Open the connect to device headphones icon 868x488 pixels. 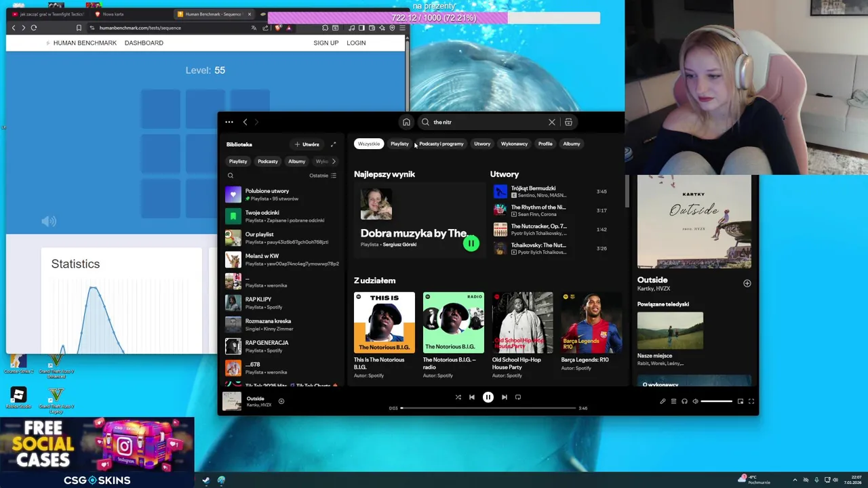pos(684,401)
